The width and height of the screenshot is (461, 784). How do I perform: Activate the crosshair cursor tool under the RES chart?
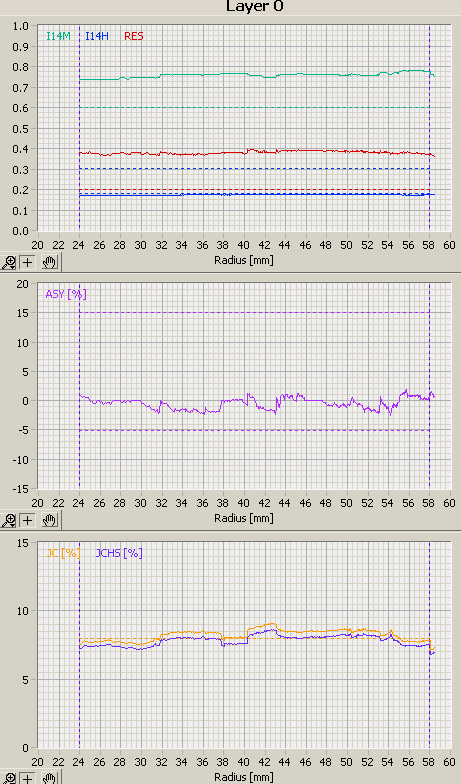coord(28,262)
